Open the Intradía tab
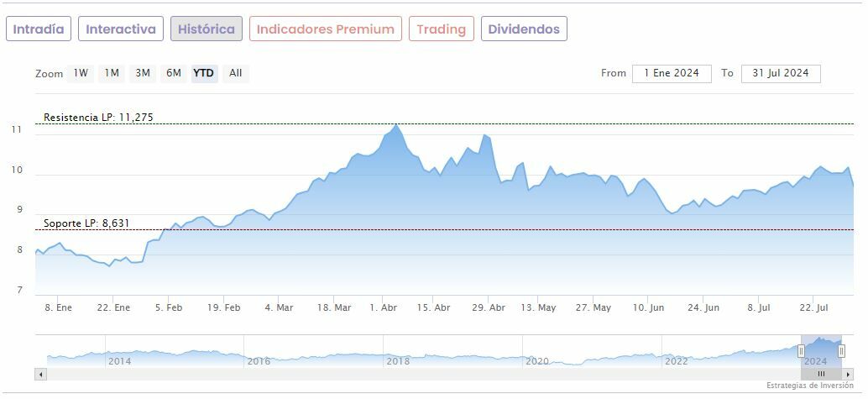Image resolution: width=868 pixels, height=399 pixels. [39, 29]
